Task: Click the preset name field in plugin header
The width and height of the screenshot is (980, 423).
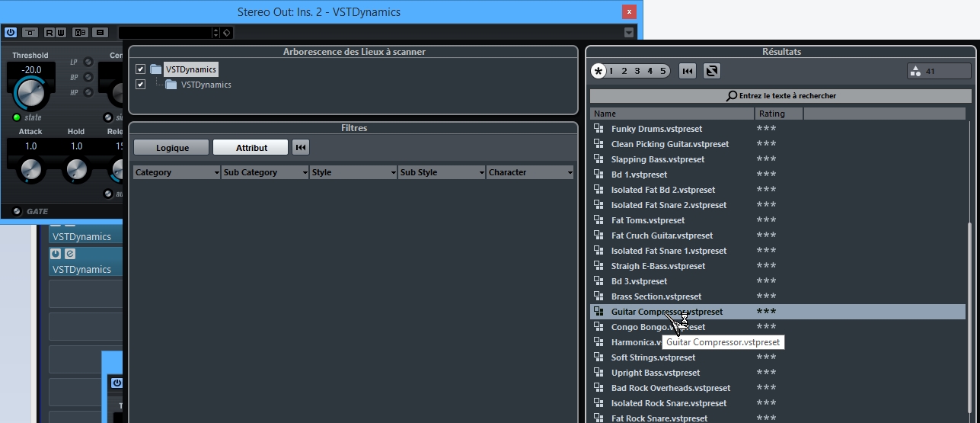Action: tap(165, 32)
